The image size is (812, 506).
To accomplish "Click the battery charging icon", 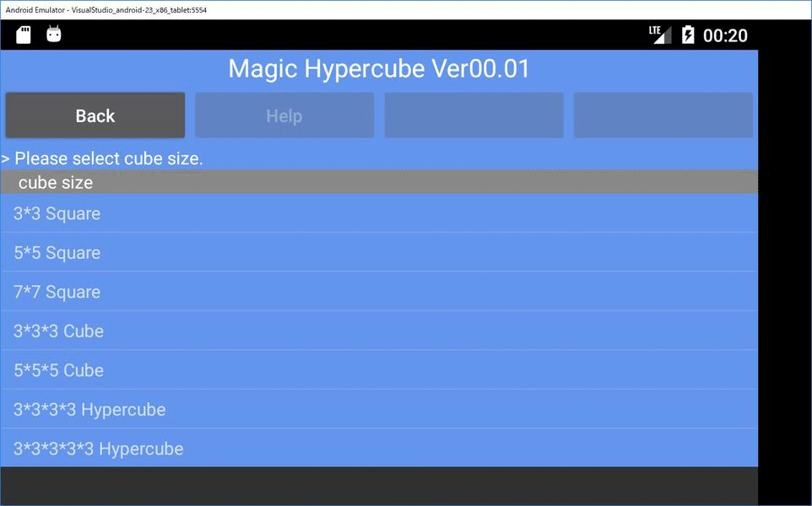I will pos(688,35).
